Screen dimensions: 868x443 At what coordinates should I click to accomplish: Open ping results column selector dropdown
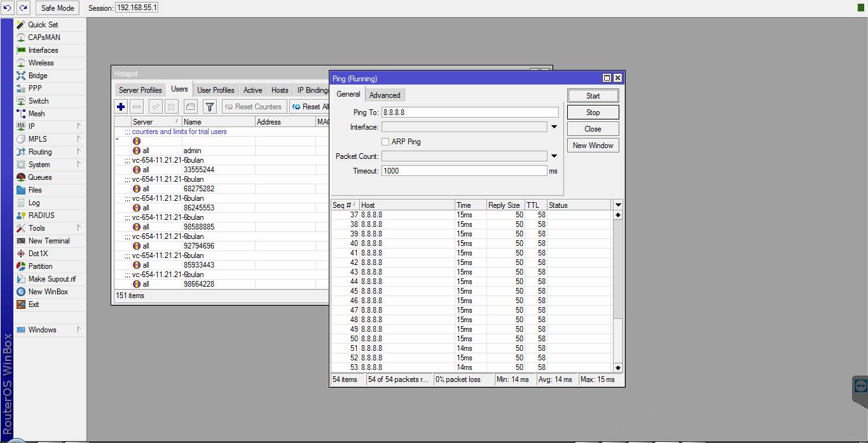(617, 205)
